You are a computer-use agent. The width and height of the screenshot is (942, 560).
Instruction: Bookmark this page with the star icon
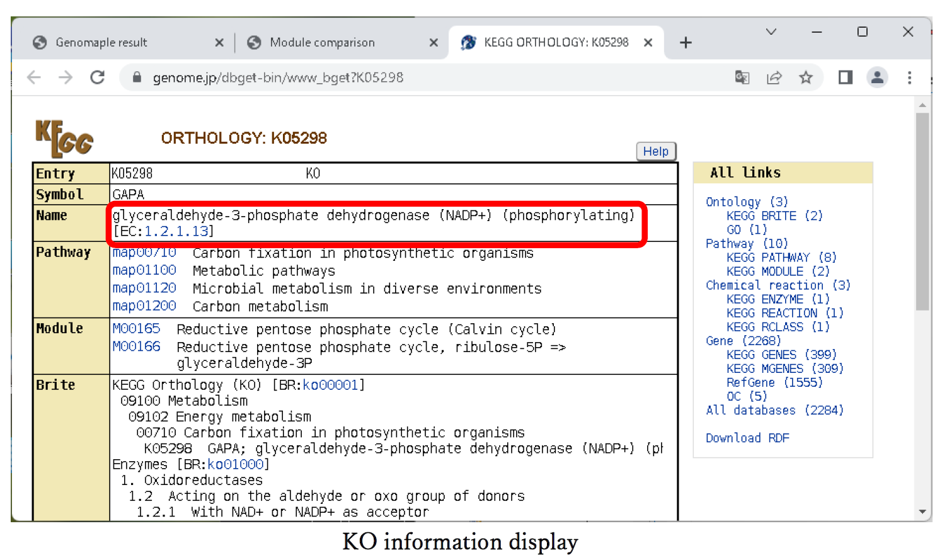pos(805,77)
